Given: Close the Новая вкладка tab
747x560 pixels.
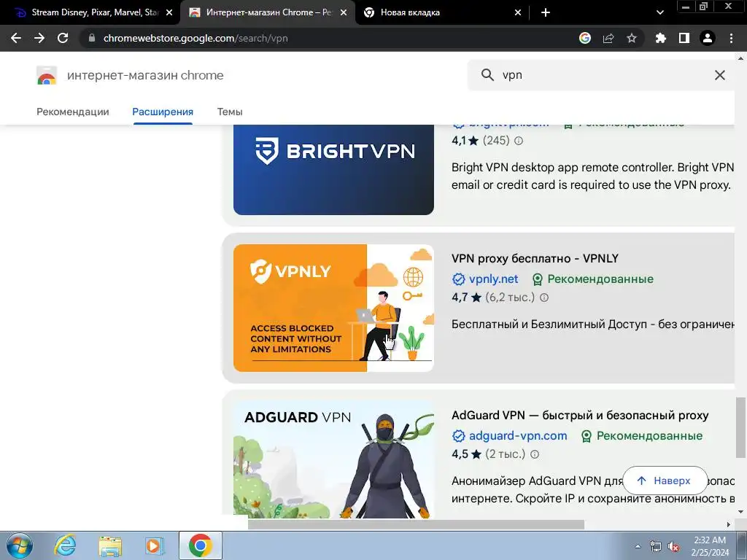Looking at the screenshot, I should [x=518, y=13].
